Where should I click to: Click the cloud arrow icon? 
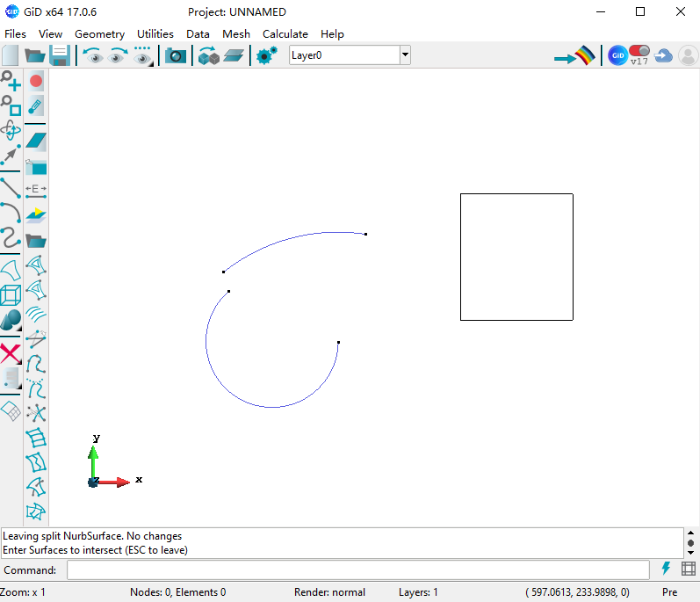pos(663,56)
